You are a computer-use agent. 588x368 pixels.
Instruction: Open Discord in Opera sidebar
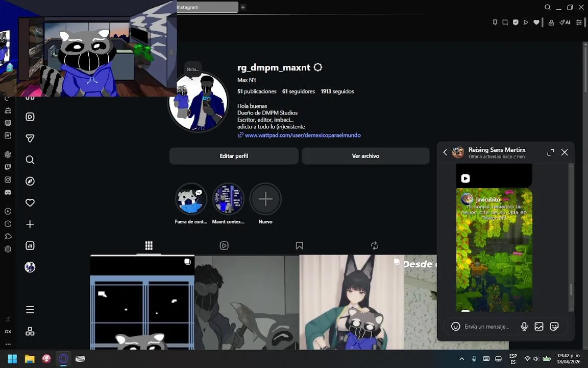[x=8, y=192]
